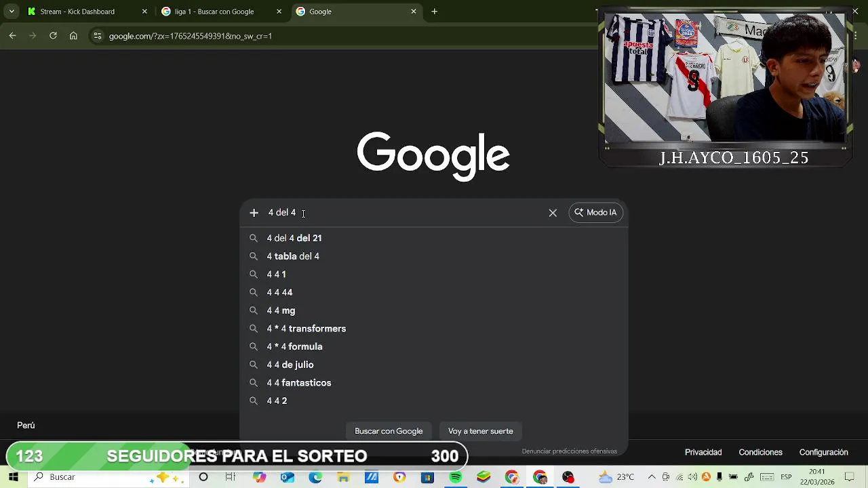Viewport: 868px width, 488px height.
Task: Open the volume control in system tray
Action: pos(692,477)
